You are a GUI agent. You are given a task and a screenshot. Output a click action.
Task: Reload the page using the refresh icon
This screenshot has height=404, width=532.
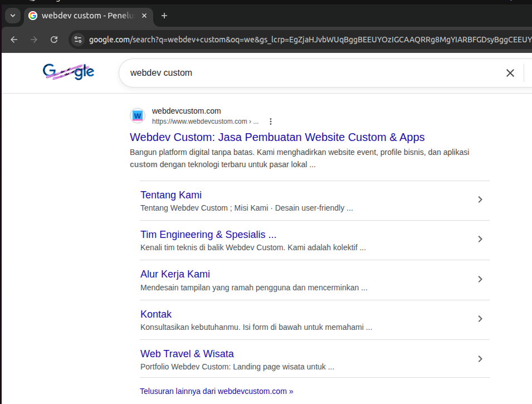coord(54,40)
